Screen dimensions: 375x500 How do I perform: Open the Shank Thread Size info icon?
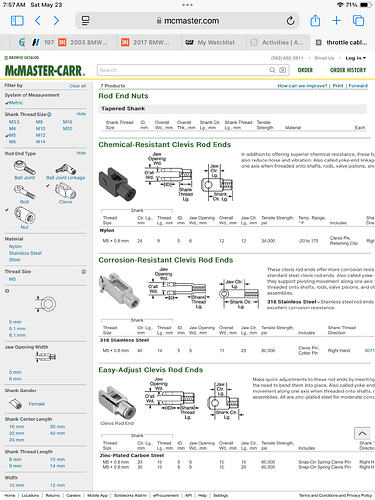pos(49,114)
